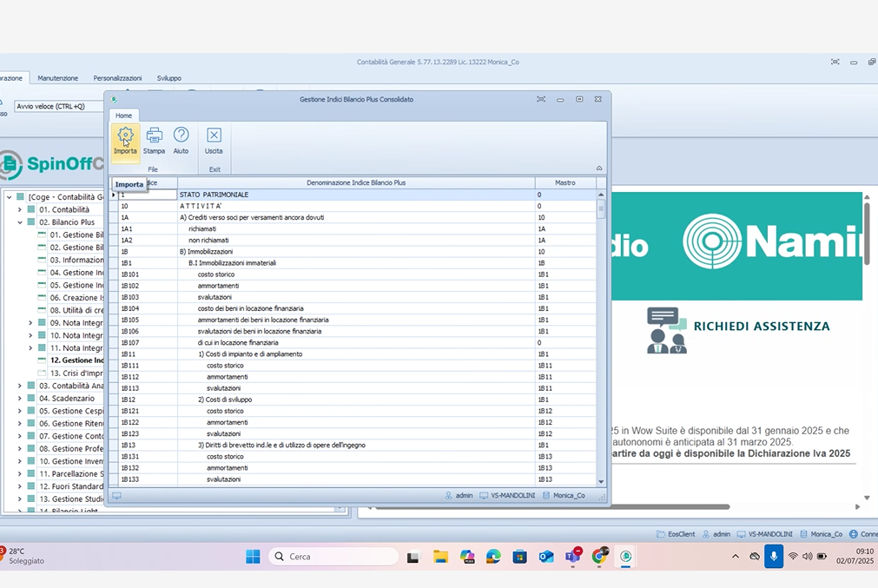Viewport: 878px width, 588px height.
Task: Select the row 1) Costi di impianto e di ampliamento
Action: point(357,353)
